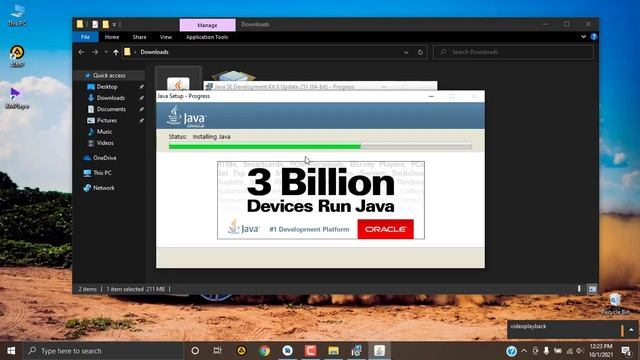The height and width of the screenshot is (360, 640).
Task: Click the blue Help icon in Explorer
Action: coord(593,36)
